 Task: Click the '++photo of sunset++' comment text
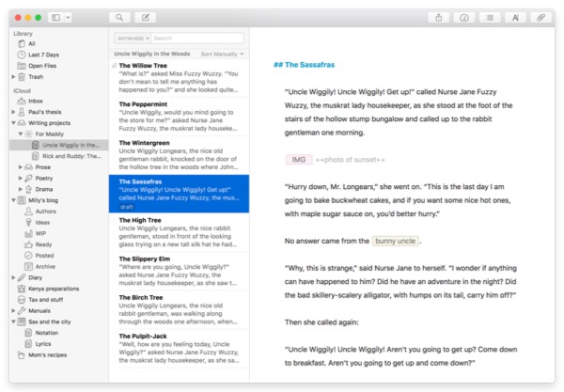point(350,160)
